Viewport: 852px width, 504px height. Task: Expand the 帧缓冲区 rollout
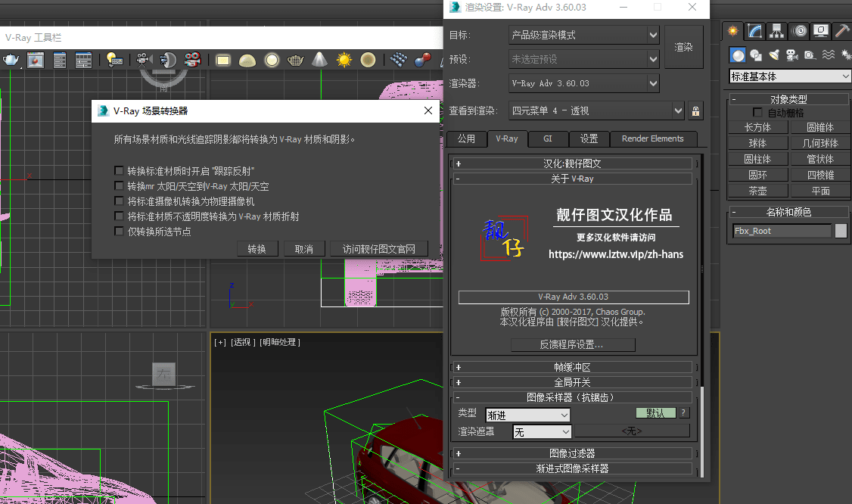(572, 368)
